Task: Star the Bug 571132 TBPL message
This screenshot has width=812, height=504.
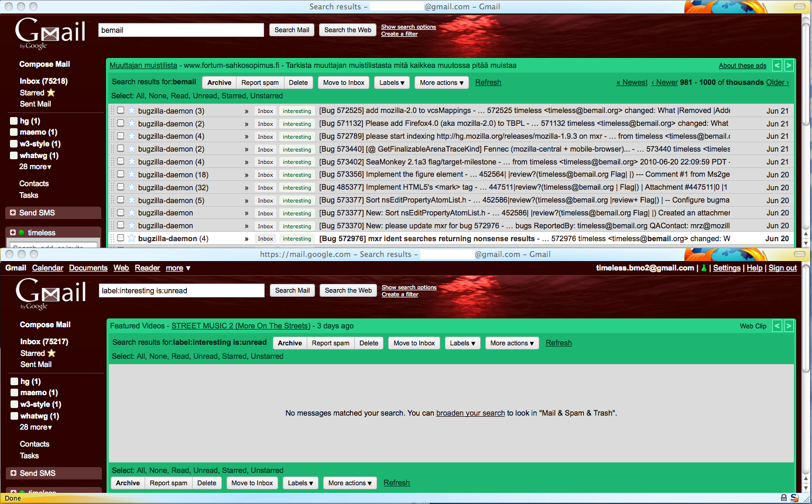Action: tap(131, 124)
